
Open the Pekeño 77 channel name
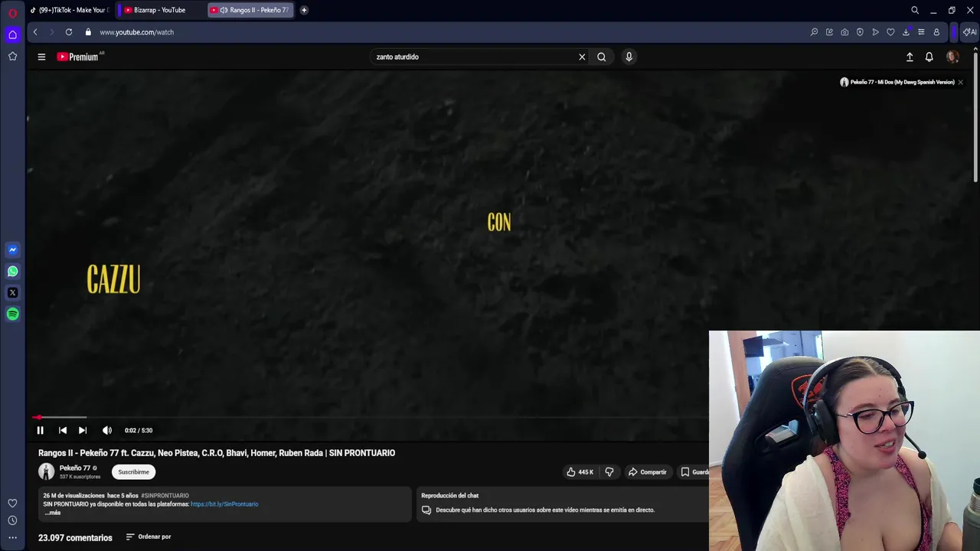click(x=75, y=468)
